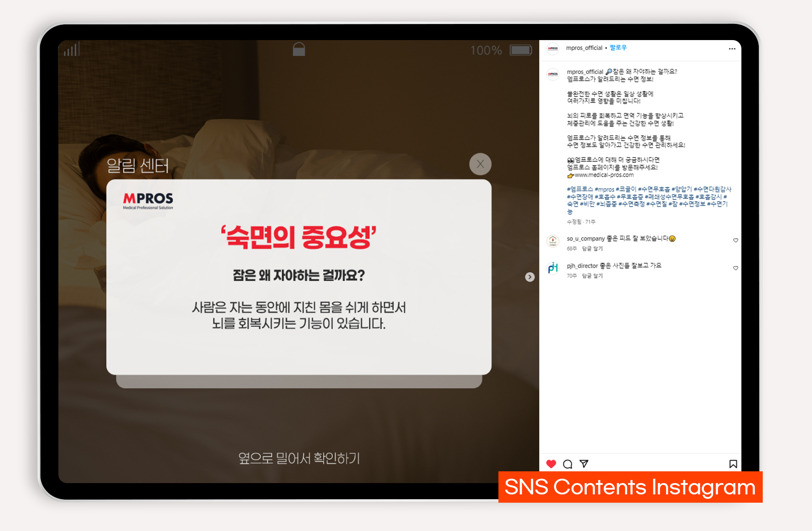Screen dimensions: 812x531
Task: Go to the next carousel image
Action: [530, 277]
